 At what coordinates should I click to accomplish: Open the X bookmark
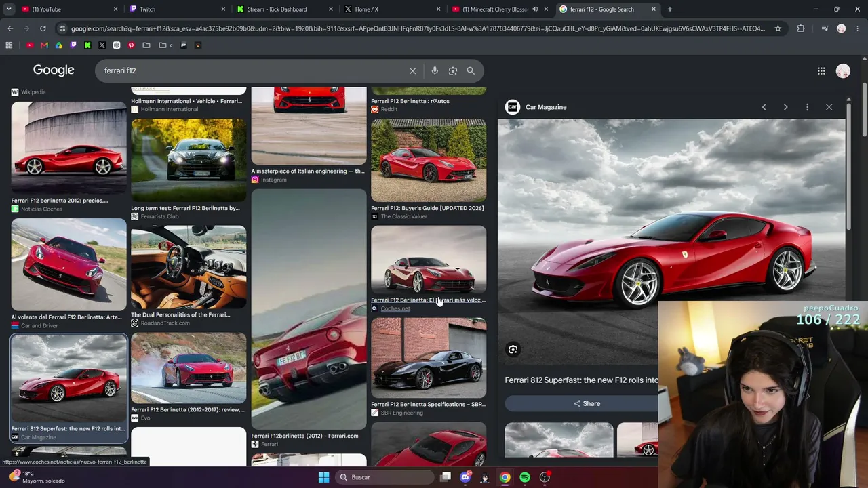(102, 45)
